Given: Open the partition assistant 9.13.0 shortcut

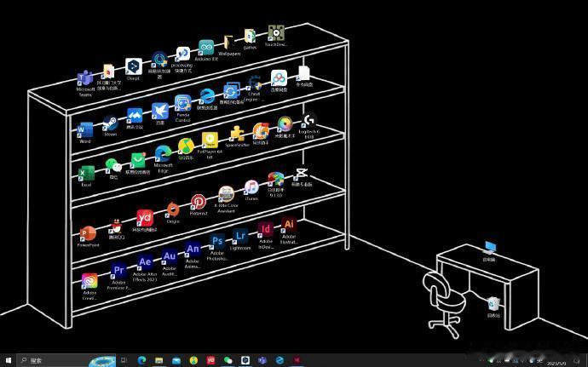Looking at the screenshot, I should point(275,180).
